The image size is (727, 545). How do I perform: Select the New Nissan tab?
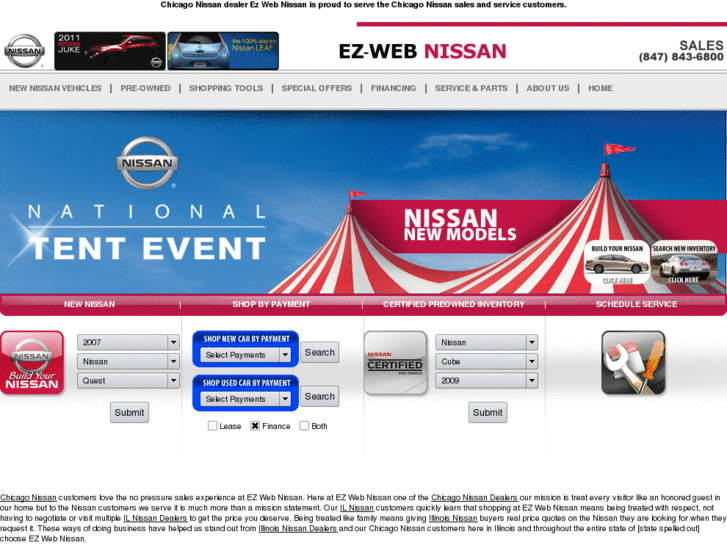click(89, 304)
